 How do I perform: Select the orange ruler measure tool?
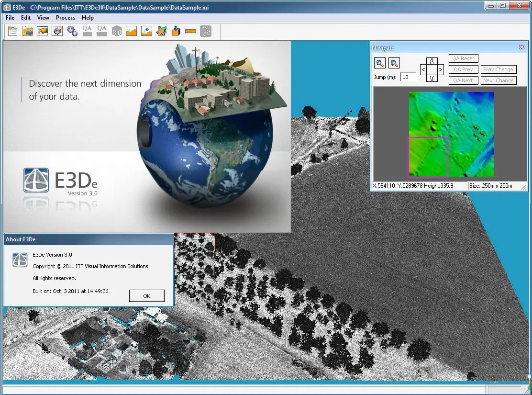point(191,31)
